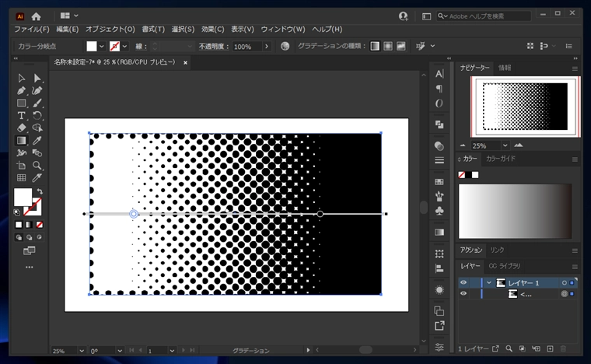Pick a color from the grayscale spectrum ramp
Viewport: 591px width, 364px height.
[515, 211]
